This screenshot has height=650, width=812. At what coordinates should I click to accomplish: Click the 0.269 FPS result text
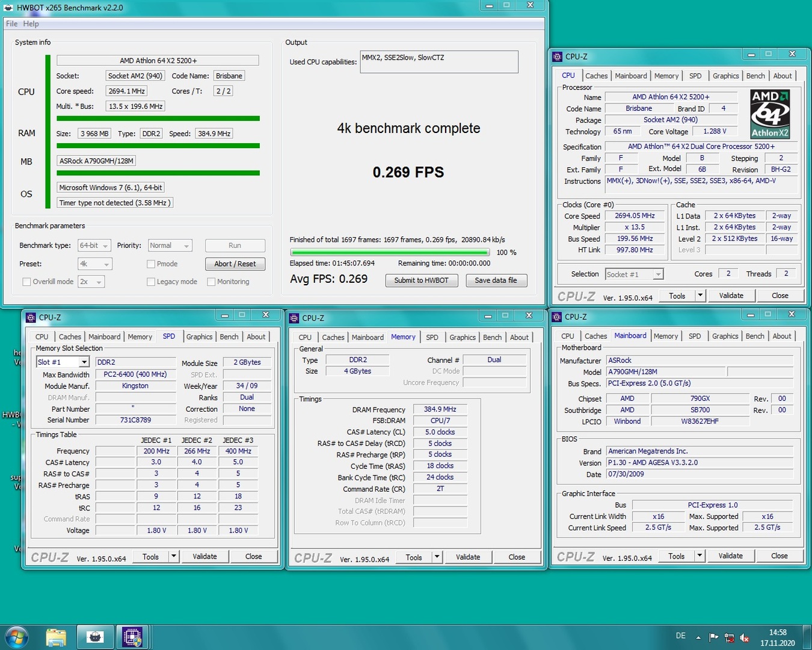(408, 172)
